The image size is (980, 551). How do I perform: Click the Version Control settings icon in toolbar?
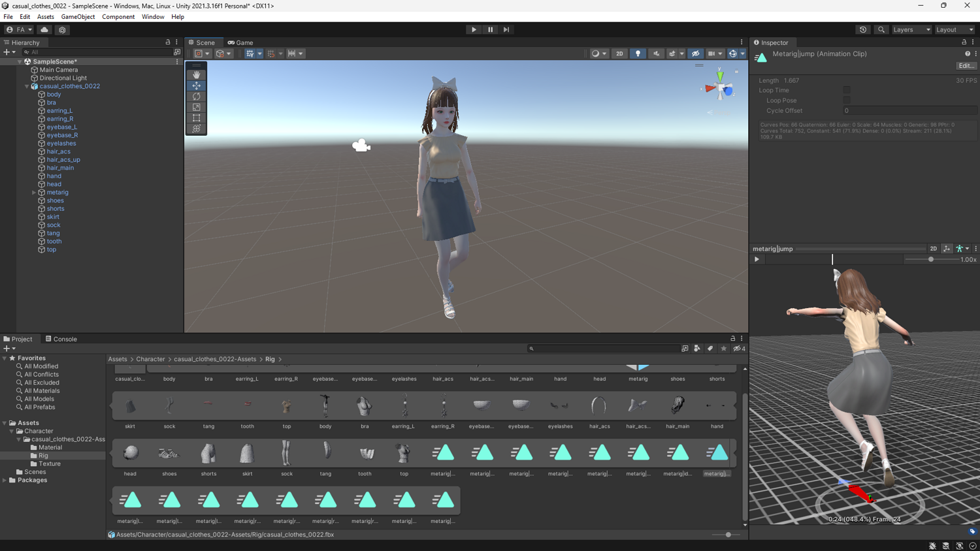tap(62, 29)
